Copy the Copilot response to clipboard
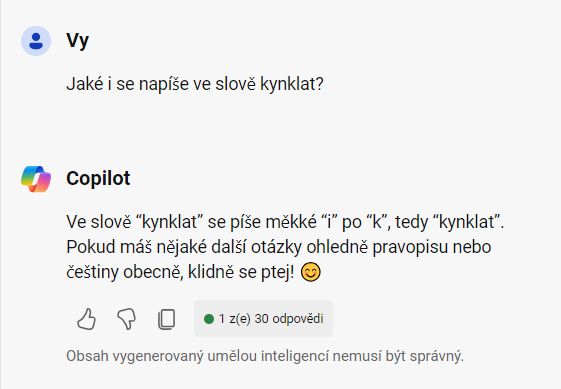The height and width of the screenshot is (389, 561). (x=166, y=319)
